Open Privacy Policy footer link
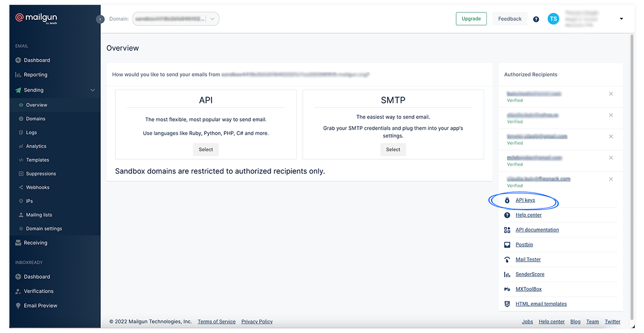Screen dimensions: 644x333 (257, 322)
